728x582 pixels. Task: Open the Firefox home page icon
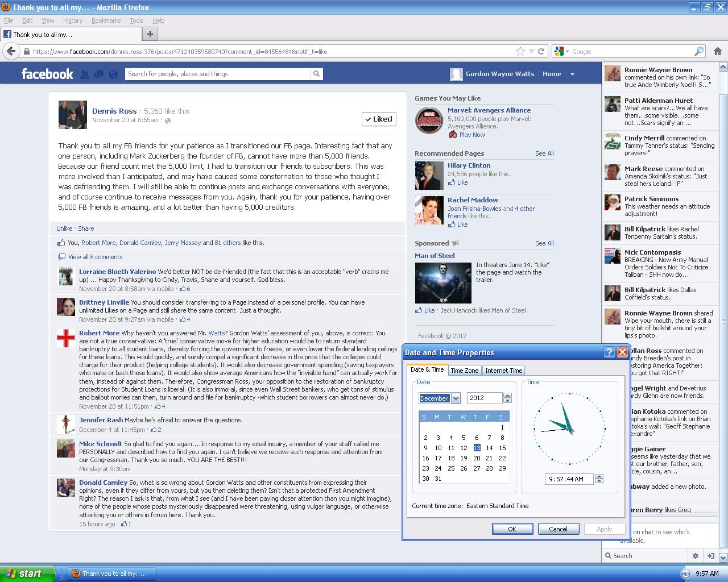(x=718, y=51)
